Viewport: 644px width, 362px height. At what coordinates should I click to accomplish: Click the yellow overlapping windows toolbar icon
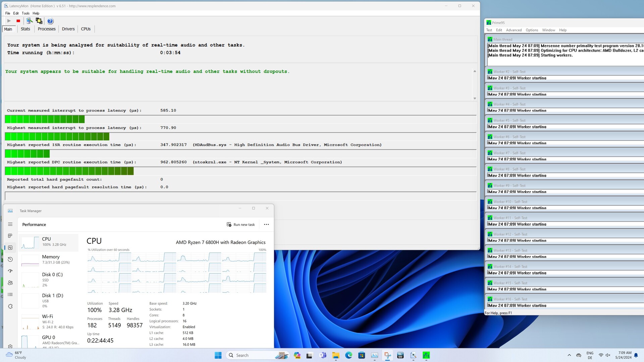(x=39, y=21)
